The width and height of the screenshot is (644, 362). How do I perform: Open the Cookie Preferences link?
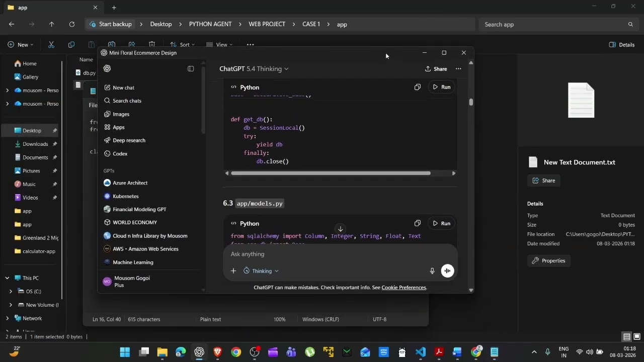tap(404, 288)
